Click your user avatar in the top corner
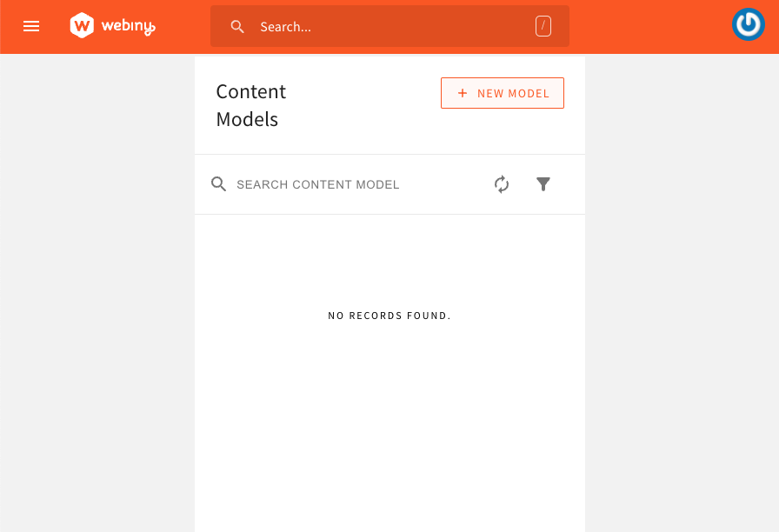The width and height of the screenshot is (779, 532). pos(748,24)
